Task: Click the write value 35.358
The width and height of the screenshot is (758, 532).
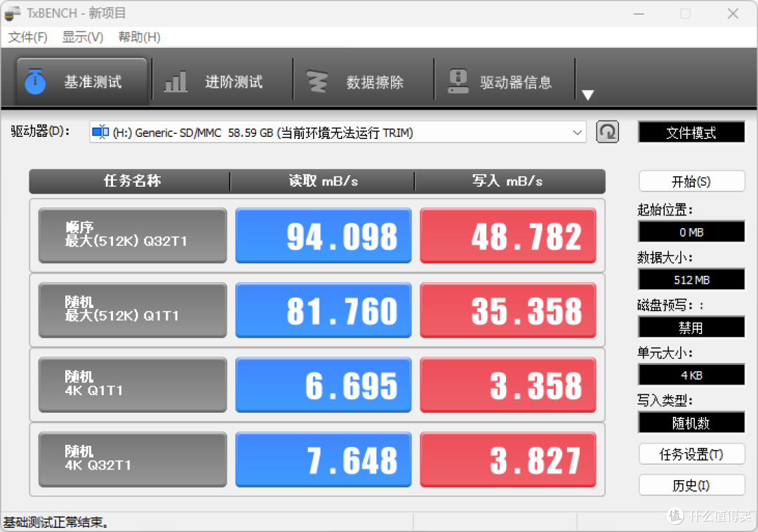Action: [x=508, y=310]
